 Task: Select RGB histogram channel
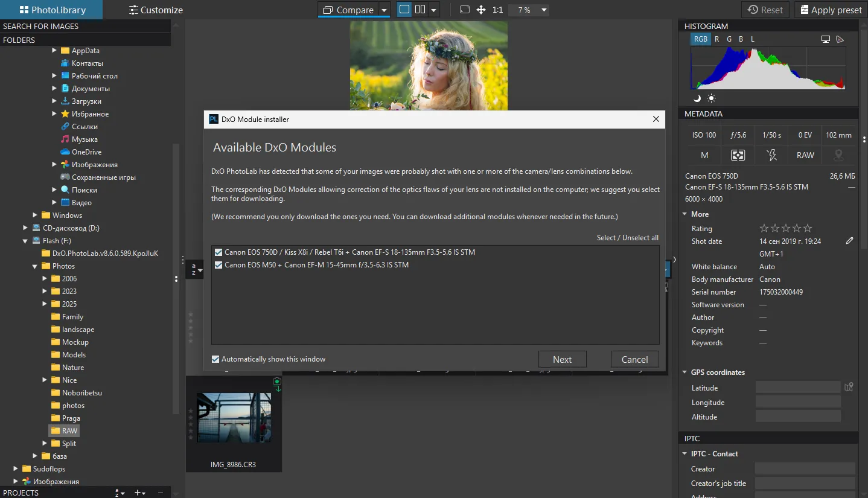(700, 39)
